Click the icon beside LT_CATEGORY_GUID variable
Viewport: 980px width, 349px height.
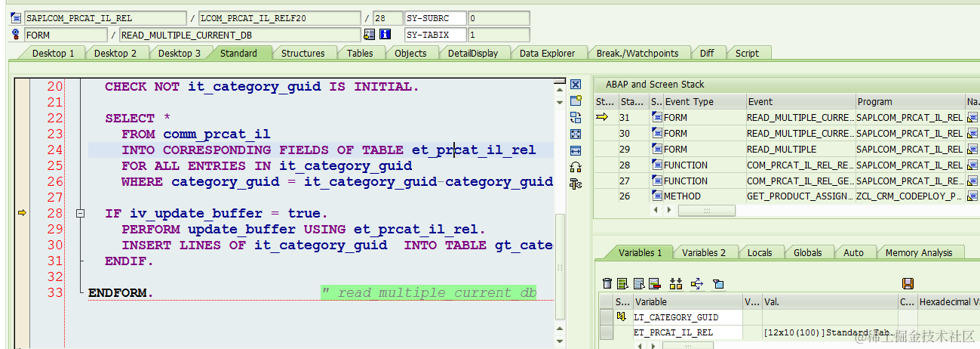[x=622, y=317]
